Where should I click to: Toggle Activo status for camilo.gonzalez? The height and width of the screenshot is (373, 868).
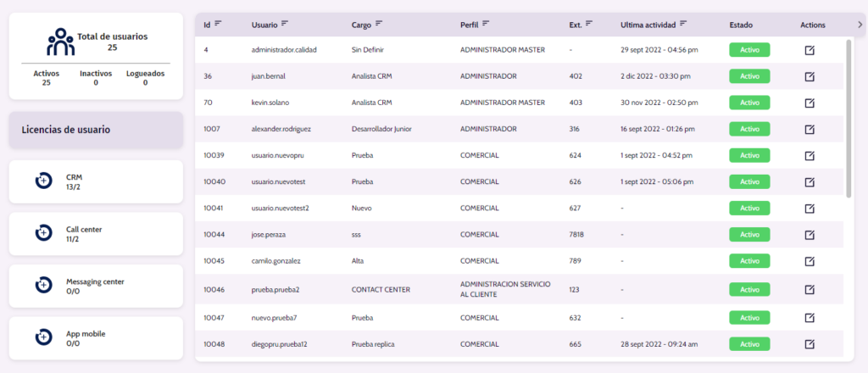(749, 260)
